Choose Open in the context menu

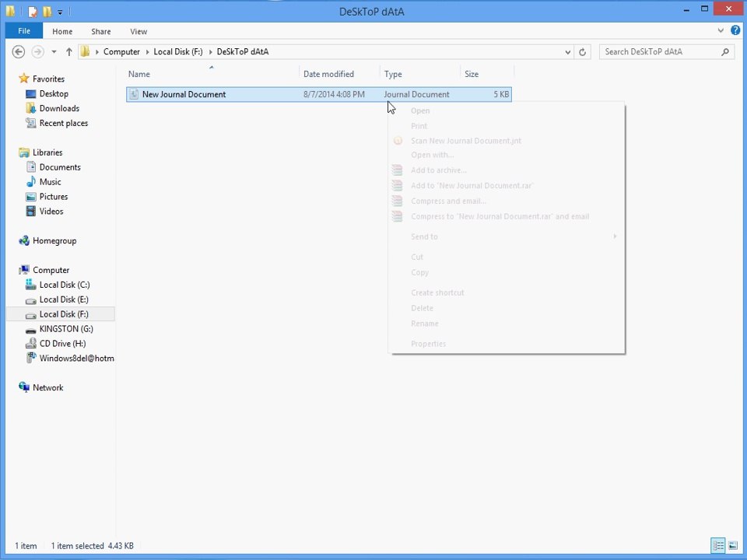[x=507, y=111]
